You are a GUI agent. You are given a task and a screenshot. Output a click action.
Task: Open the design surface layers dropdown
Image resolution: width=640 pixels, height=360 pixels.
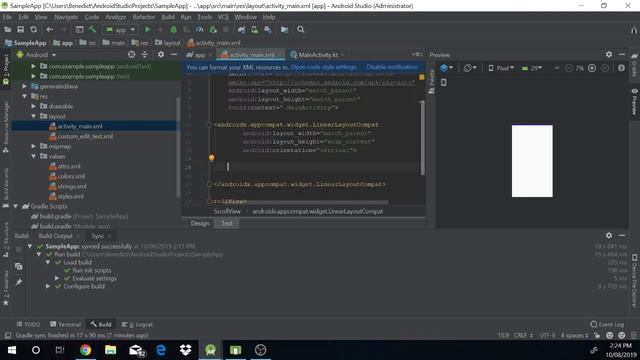(446, 68)
